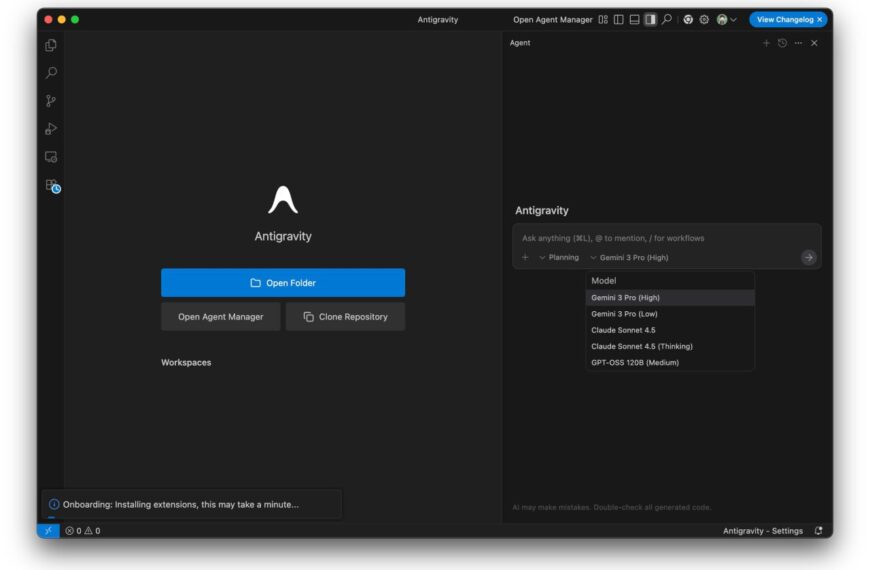Open the Search view in the activity bar
The image size is (870, 570).
(51, 73)
